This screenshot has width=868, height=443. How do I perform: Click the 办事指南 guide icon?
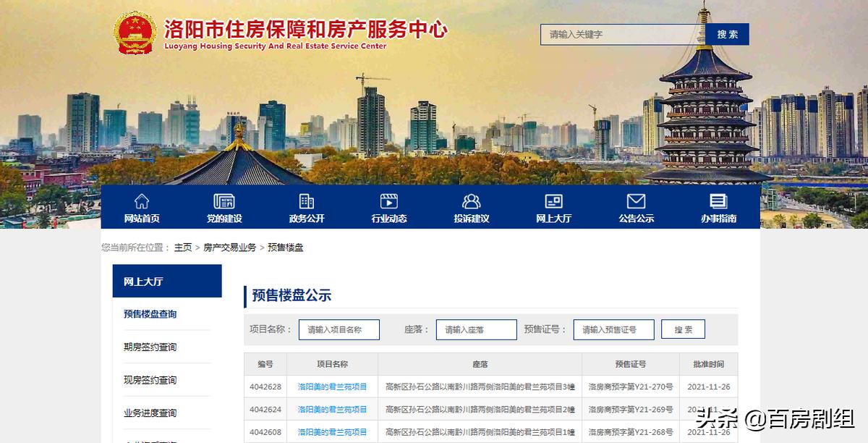[717, 203]
